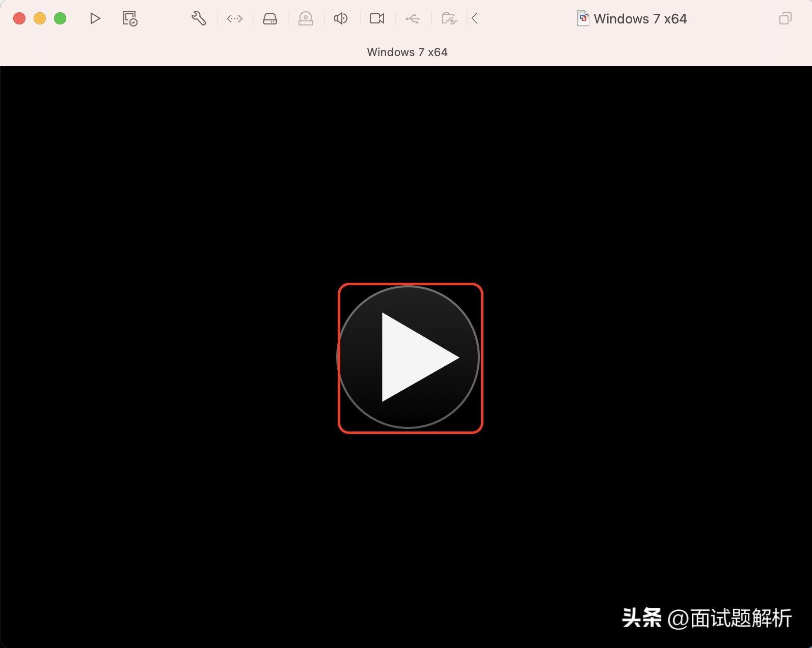Click the USB devices icon
The width and height of the screenshot is (812, 648).
(x=413, y=19)
